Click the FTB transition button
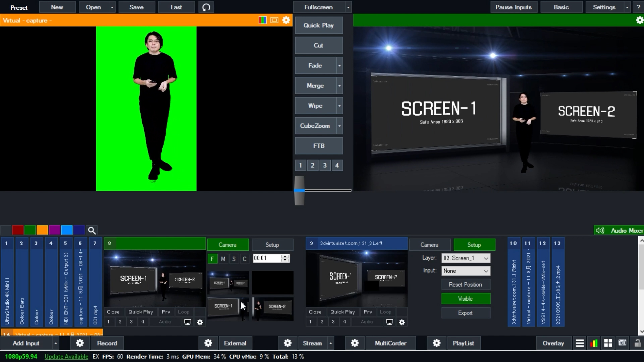The height and width of the screenshot is (362, 644). (x=319, y=146)
